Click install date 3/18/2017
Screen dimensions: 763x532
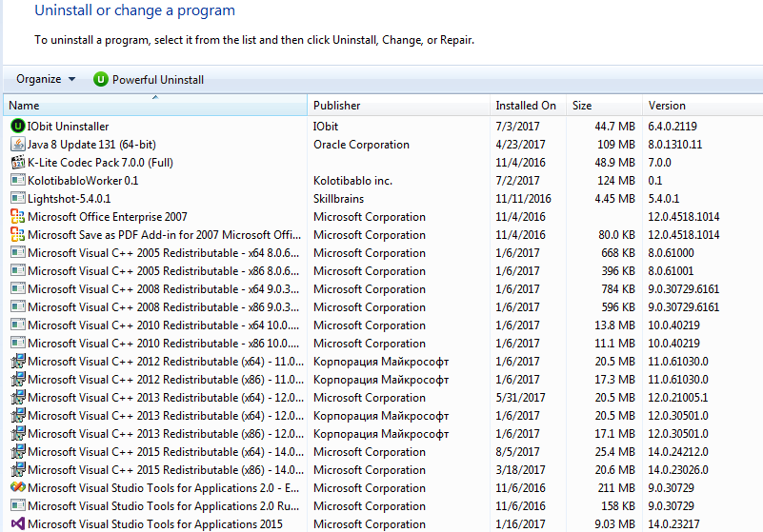(x=521, y=470)
